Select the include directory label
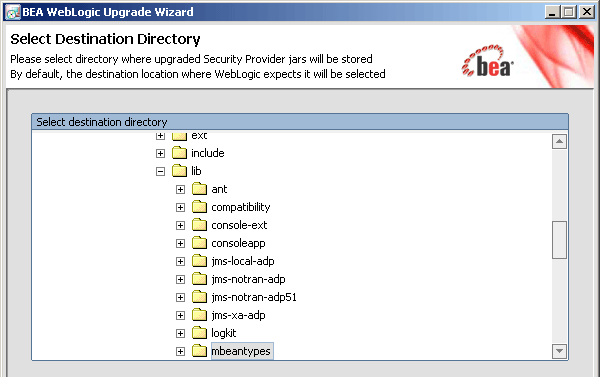 pyautogui.click(x=208, y=153)
